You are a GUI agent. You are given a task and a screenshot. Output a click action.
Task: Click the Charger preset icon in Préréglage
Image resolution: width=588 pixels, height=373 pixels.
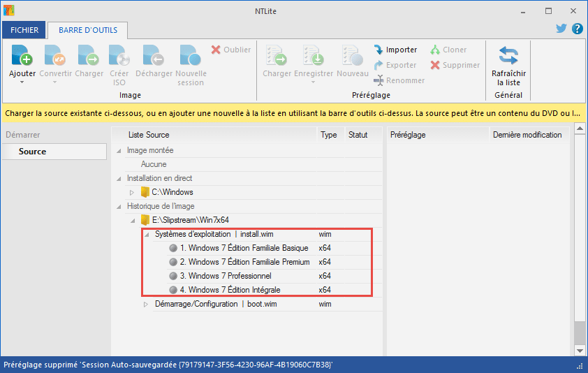(x=277, y=55)
